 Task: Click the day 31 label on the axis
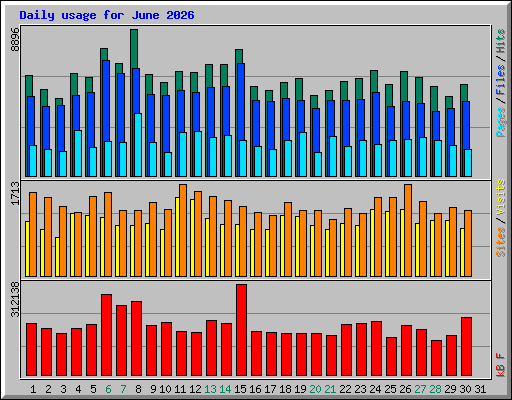[x=480, y=389]
